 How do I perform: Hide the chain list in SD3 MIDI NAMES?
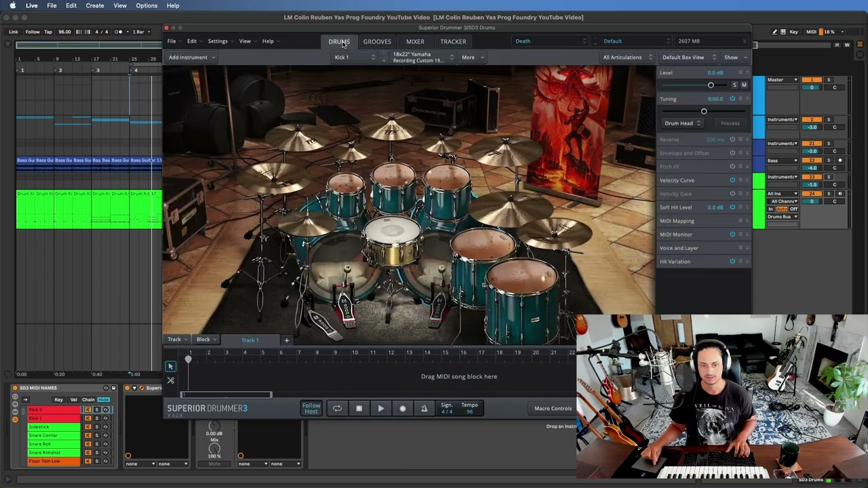pos(102,400)
